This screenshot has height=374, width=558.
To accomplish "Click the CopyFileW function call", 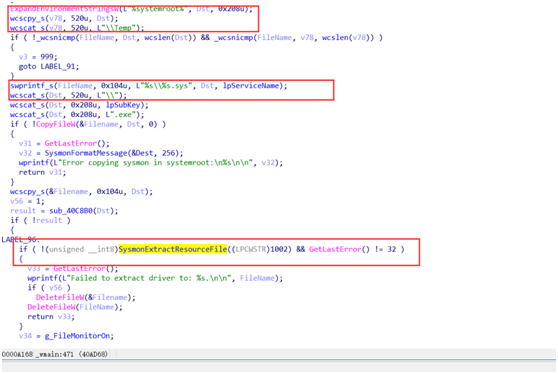I will [57, 124].
